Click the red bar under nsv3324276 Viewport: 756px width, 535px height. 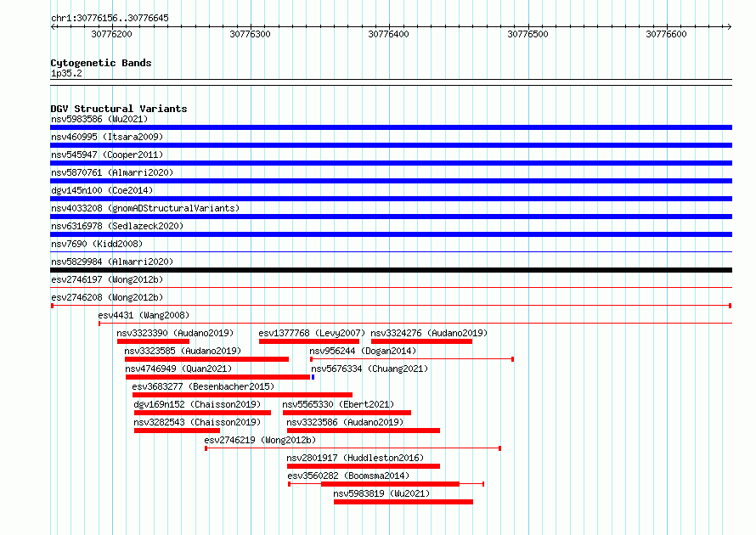421,341
